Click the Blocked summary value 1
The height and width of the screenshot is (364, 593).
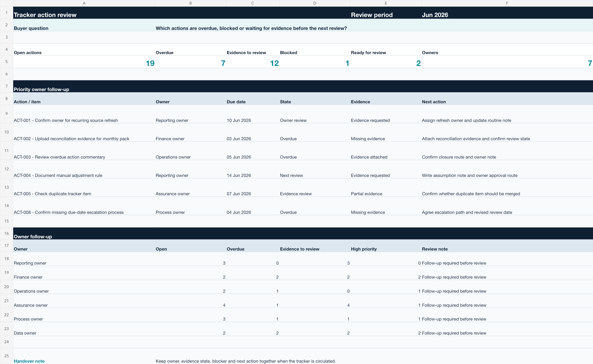[347, 63]
